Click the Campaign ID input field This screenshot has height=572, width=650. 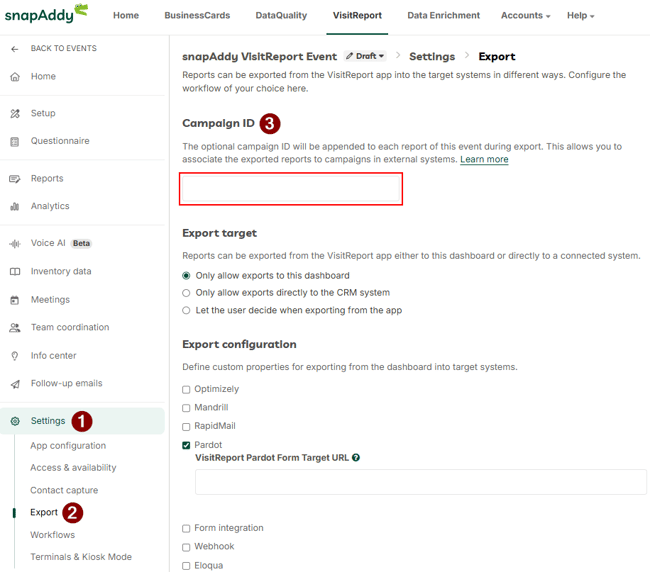[x=291, y=189]
